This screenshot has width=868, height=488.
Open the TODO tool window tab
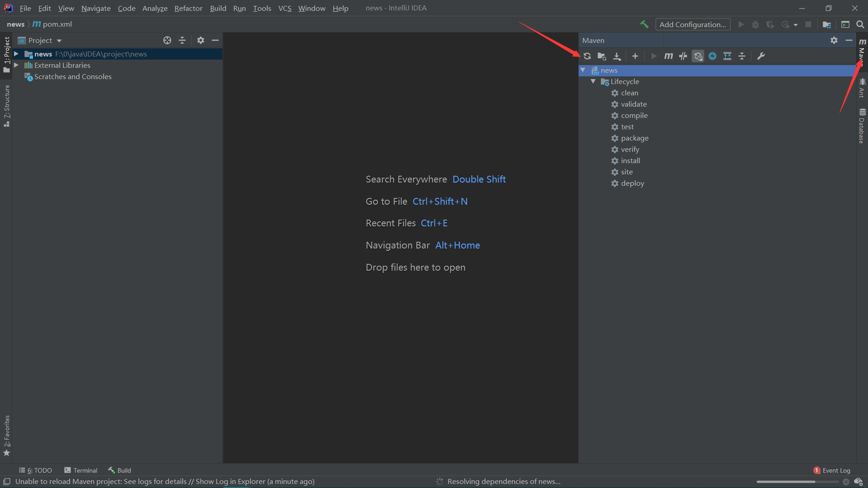click(35, 470)
